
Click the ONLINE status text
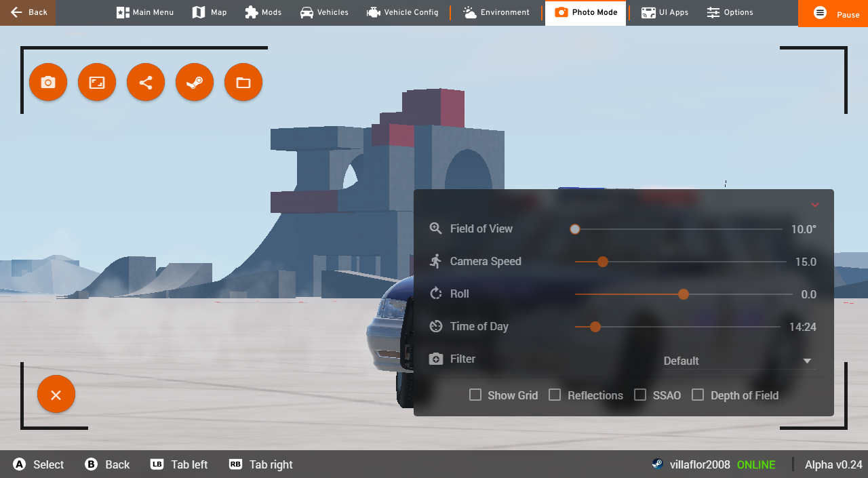tap(756, 464)
